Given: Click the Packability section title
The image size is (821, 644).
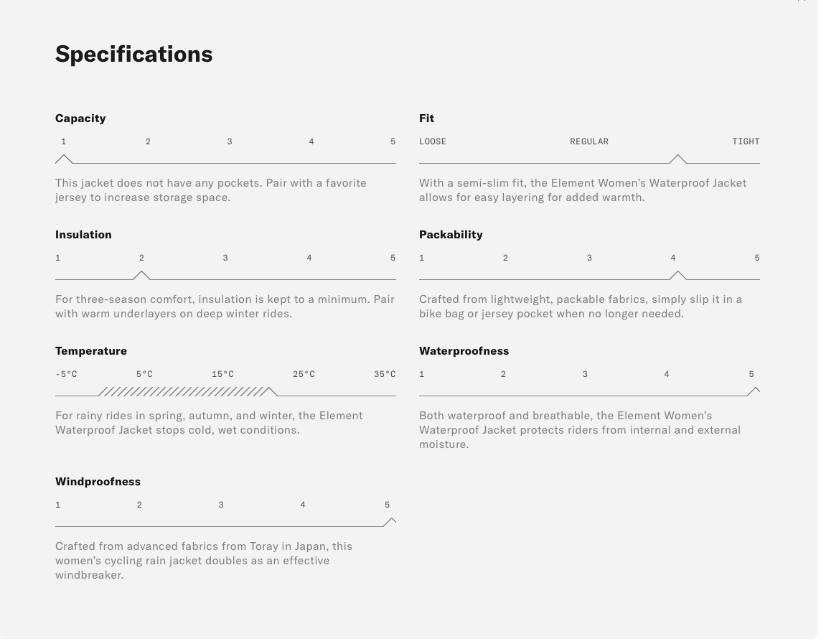Looking at the screenshot, I should click(451, 234).
